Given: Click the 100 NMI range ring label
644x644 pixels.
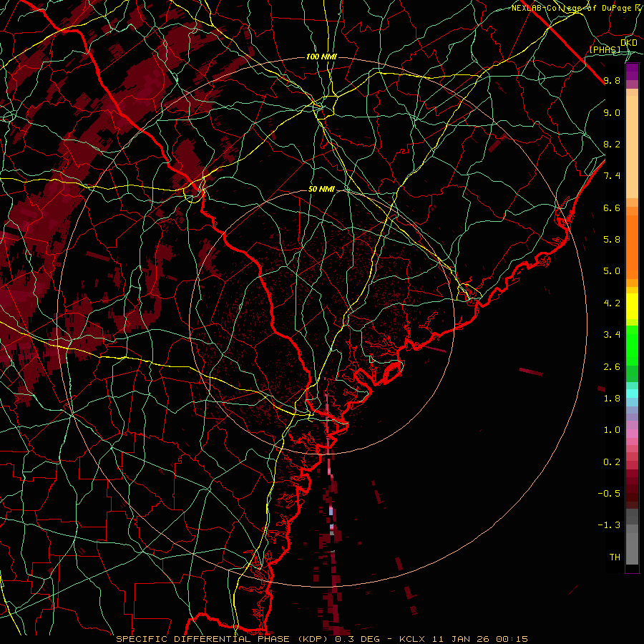Looking at the screenshot, I should point(321,57).
